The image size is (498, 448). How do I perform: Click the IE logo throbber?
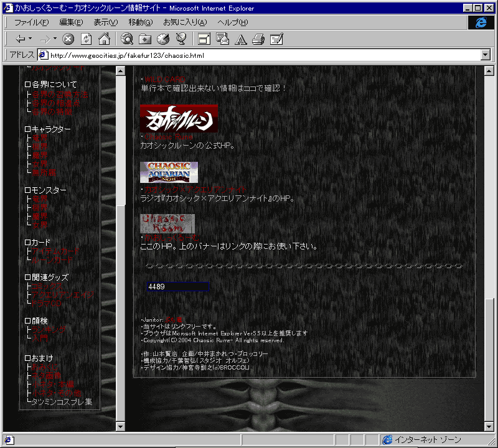tap(481, 22)
